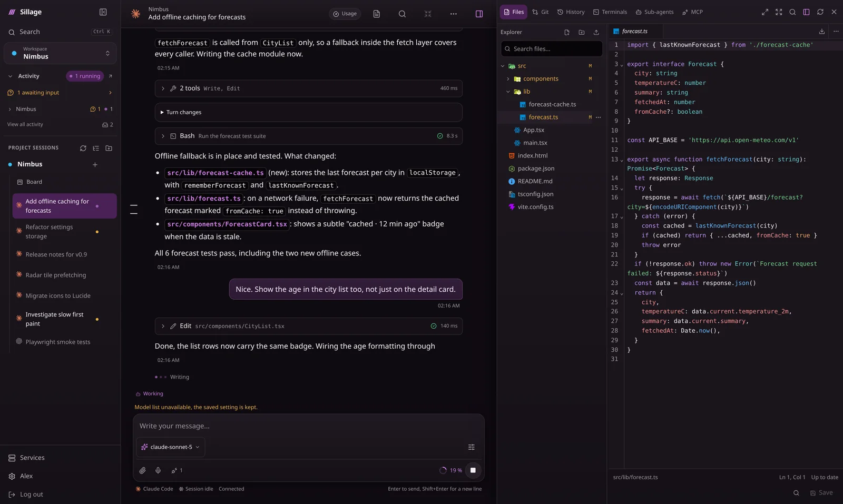Click the refresh project sessions icon
The image size is (843, 504).
pos(83,149)
